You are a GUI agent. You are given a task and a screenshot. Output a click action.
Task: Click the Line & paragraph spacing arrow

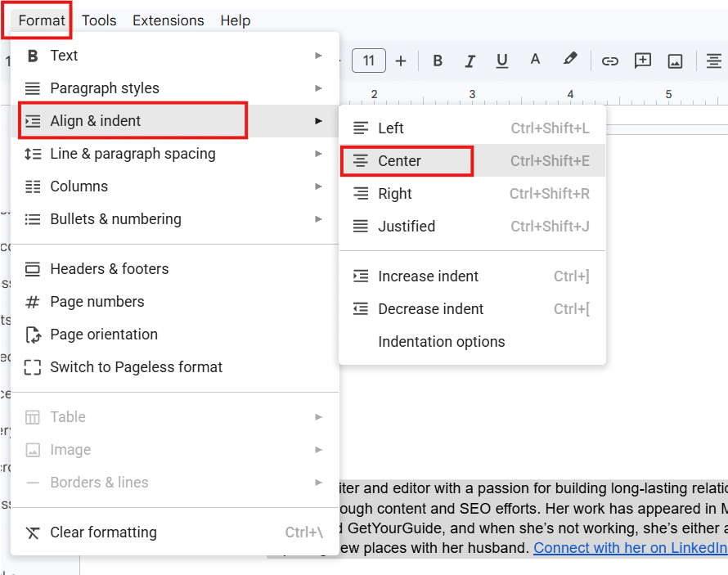tap(318, 154)
